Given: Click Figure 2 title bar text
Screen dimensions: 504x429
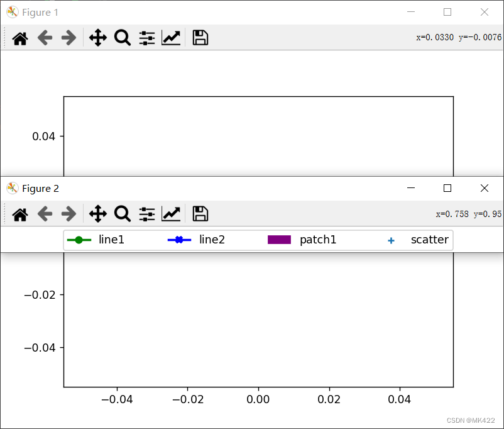Looking at the screenshot, I should coord(40,189).
